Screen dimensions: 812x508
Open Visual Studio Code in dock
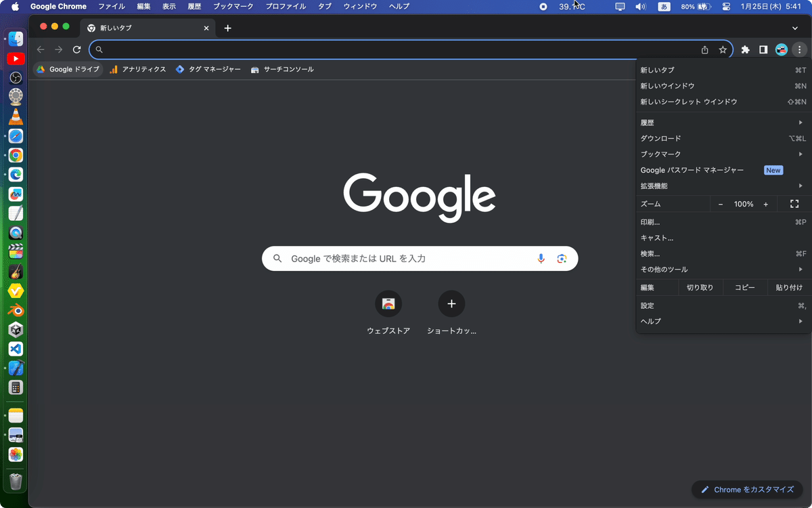click(x=16, y=349)
